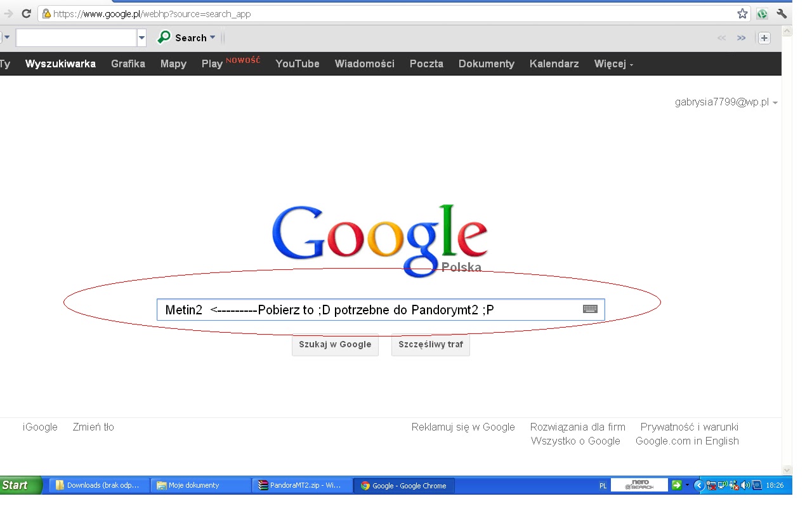Click the 18:26 taskbar clock
Image resolution: width=812 pixels, height=508 pixels.
pos(775,485)
